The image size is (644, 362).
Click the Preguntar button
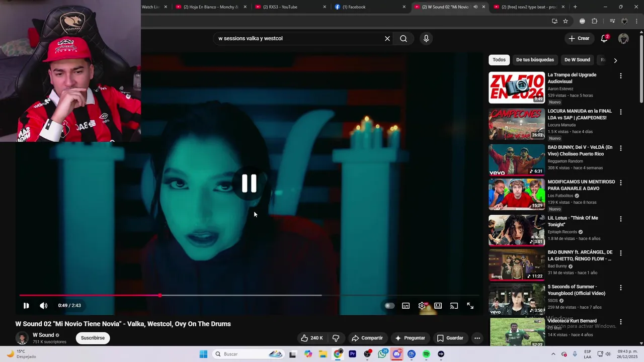pyautogui.click(x=411, y=338)
